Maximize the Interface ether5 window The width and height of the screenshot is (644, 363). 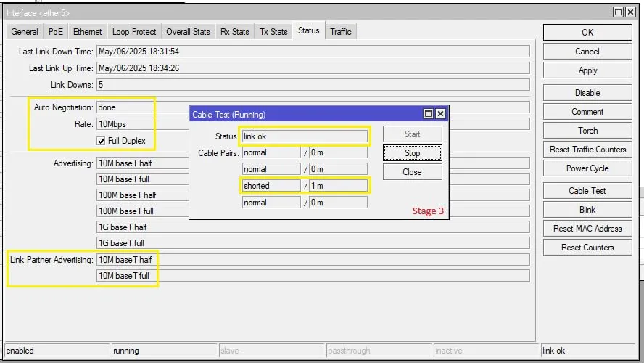pos(618,12)
